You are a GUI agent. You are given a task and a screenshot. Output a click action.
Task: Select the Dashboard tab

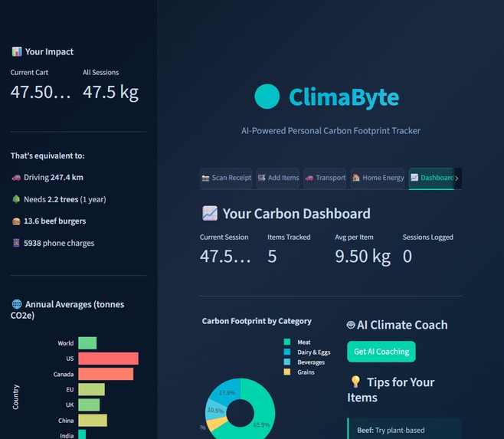431,178
